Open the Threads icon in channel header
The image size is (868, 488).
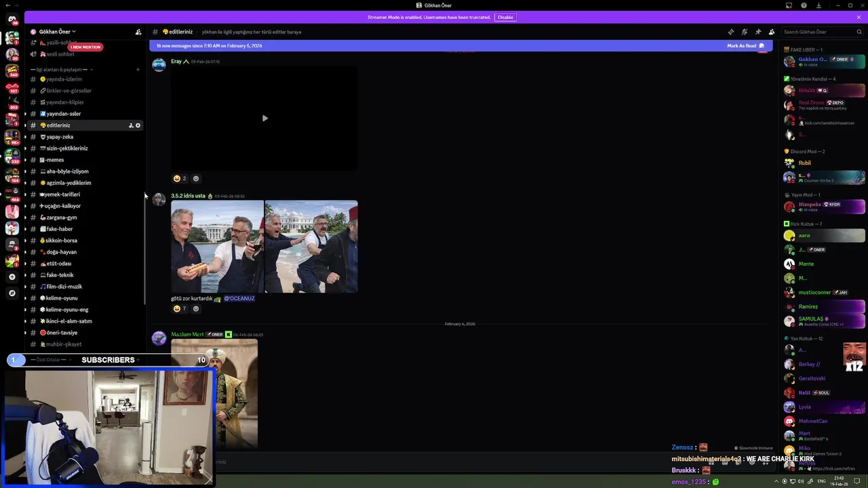point(730,32)
